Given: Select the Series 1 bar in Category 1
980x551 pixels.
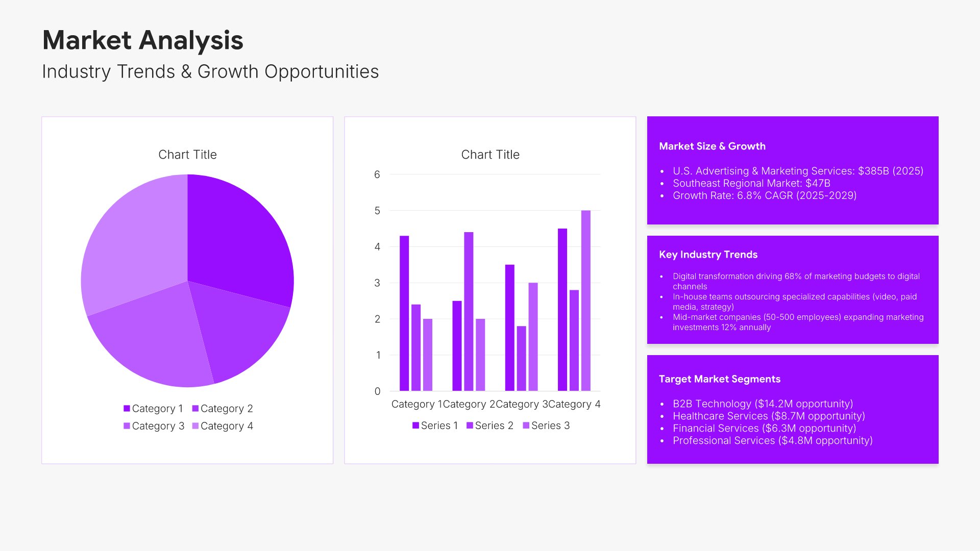Looking at the screenshot, I should click(x=404, y=314).
